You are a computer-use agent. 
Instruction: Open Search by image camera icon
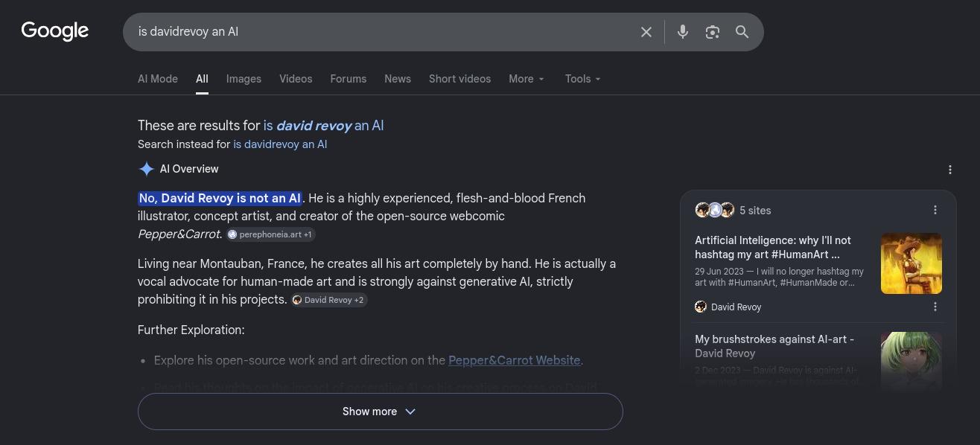[x=713, y=32]
